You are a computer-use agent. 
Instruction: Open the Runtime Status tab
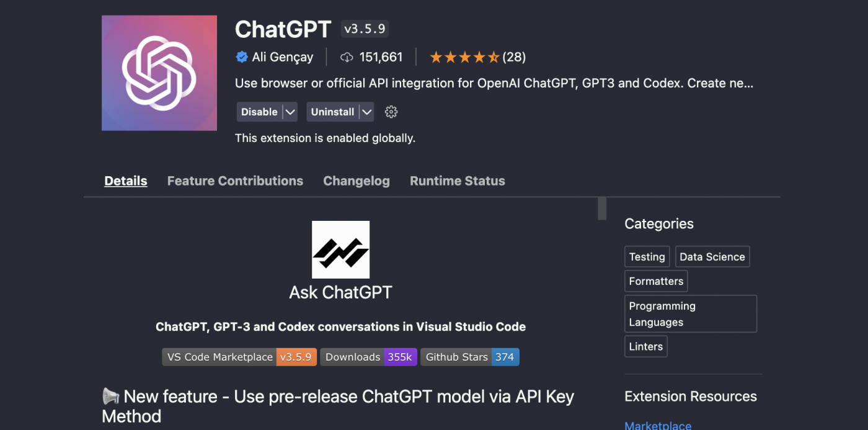point(457,181)
